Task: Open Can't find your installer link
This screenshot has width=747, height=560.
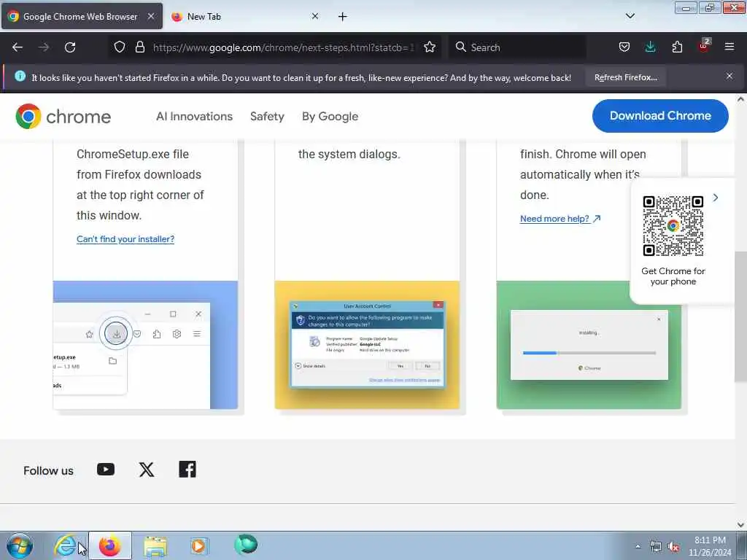Action: tap(125, 239)
